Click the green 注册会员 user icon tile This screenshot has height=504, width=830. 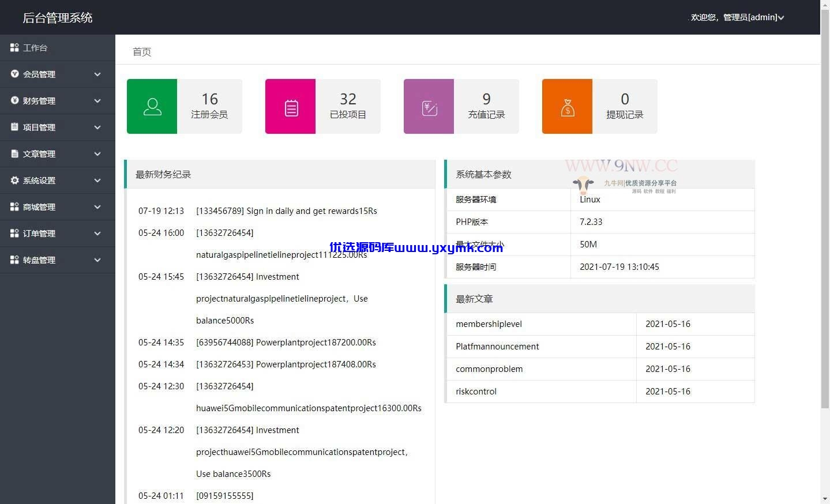click(x=152, y=106)
